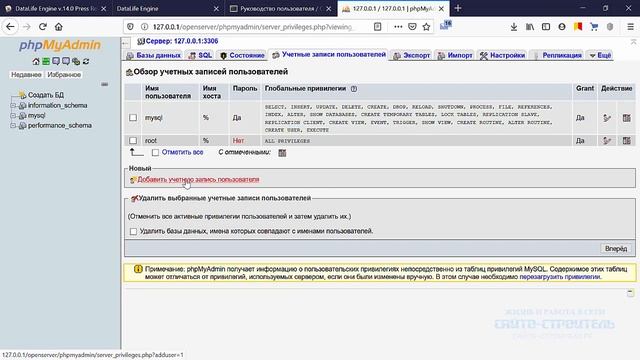Screen dimensions: 640x360
Task: Open Firefox Downloads arrow icon
Action: tap(514, 27)
